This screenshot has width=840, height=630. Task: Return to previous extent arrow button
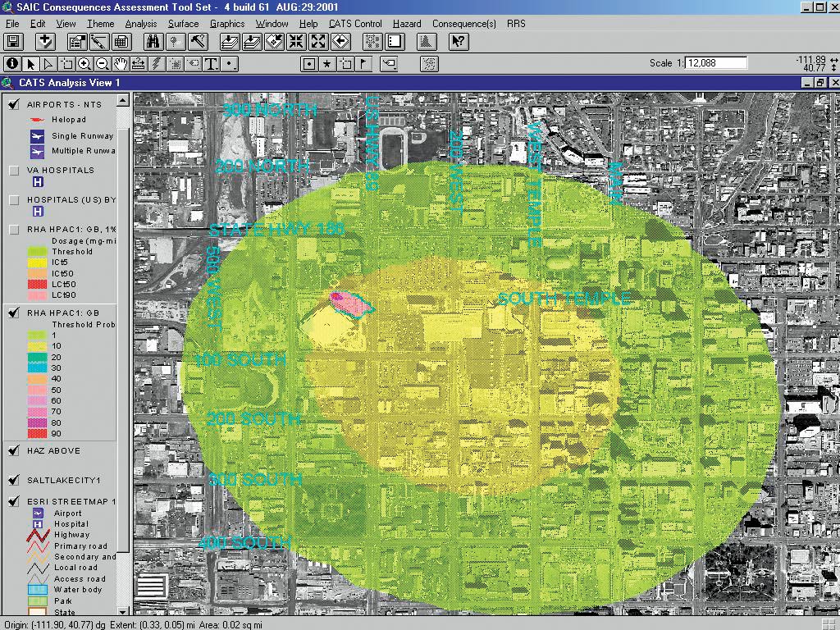click(x=340, y=42)
